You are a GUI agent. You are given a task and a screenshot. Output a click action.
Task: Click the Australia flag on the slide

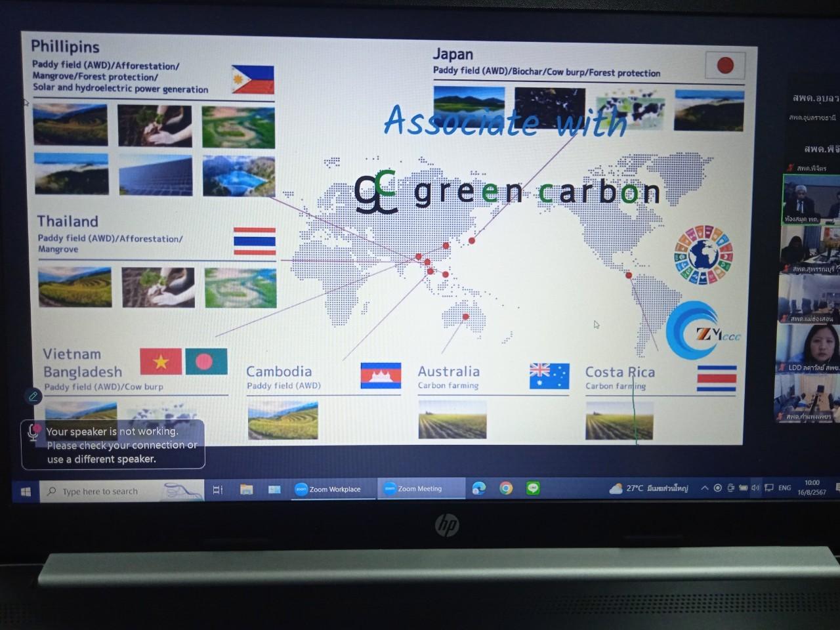549,377
